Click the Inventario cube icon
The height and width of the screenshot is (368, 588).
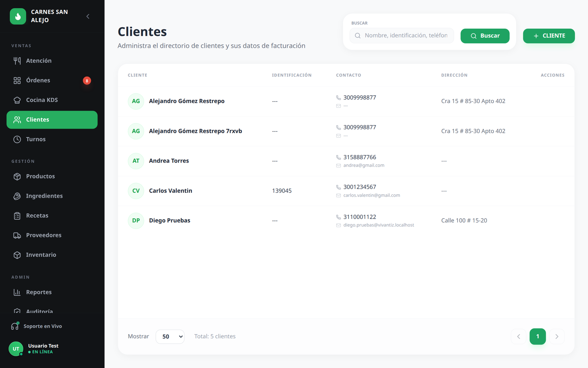[17, 255]
